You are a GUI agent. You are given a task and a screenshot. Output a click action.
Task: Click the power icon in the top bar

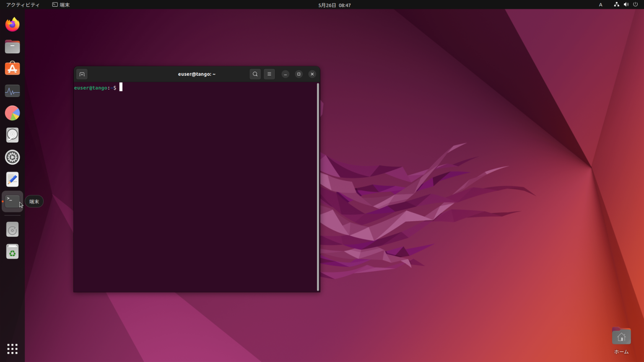(636, 5)
